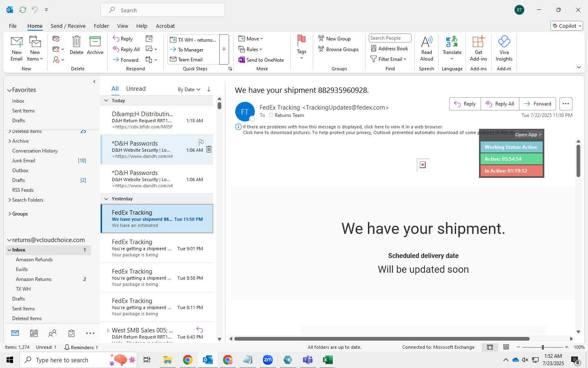Viewport: 588px width, 368px height.
Task: Adjust the zoom slider in status bar
Action: [542, 347]
